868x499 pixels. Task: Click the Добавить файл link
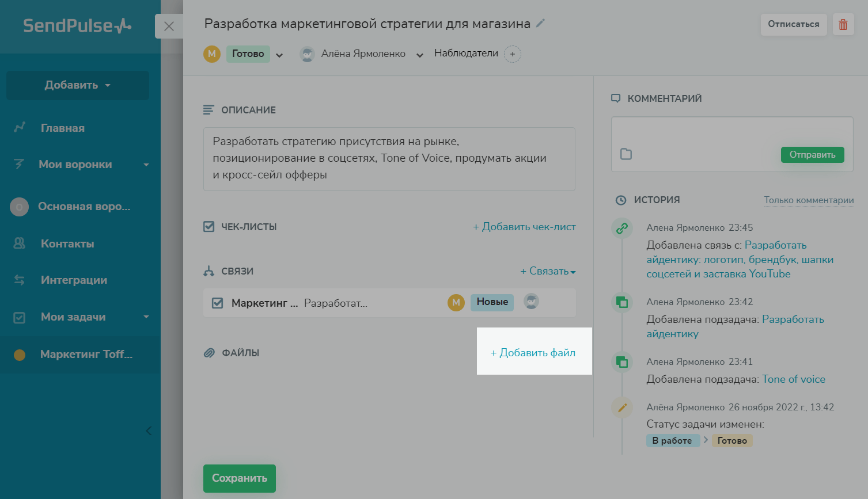(x=533, y=353)
